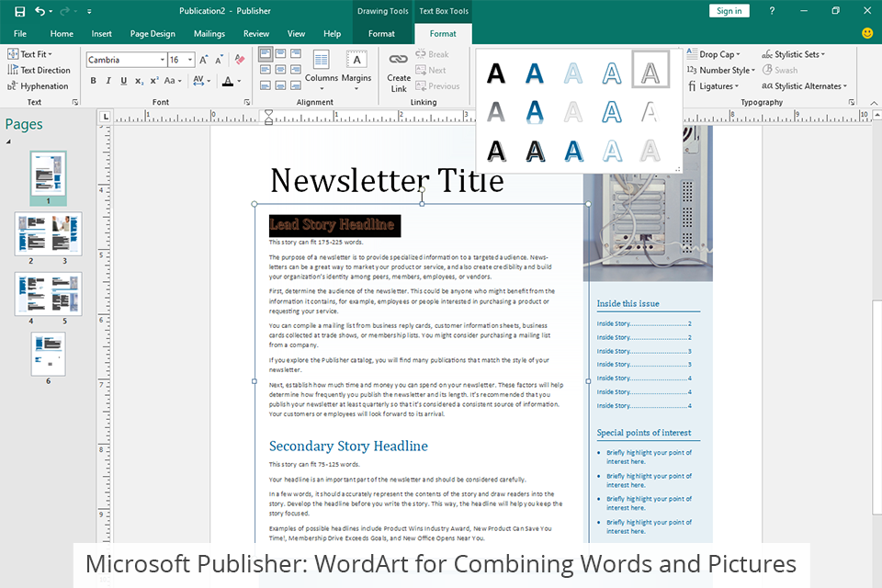
Task: Apply Subscript formatting
Action: (139, 81)
